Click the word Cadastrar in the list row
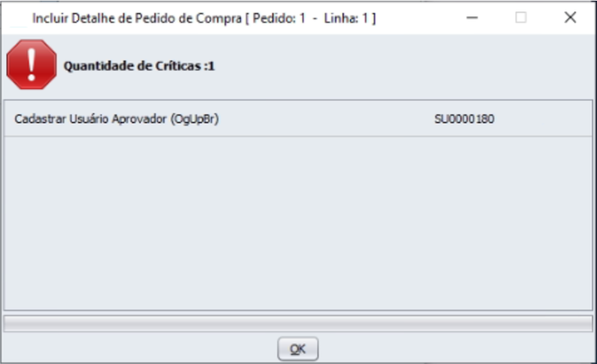597x364 pixels. coord(40,119)
